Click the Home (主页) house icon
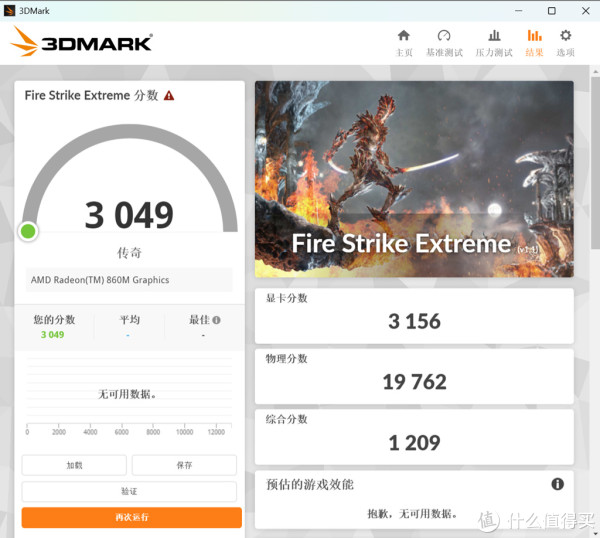600x538 pixels. (x=404, y=36)
